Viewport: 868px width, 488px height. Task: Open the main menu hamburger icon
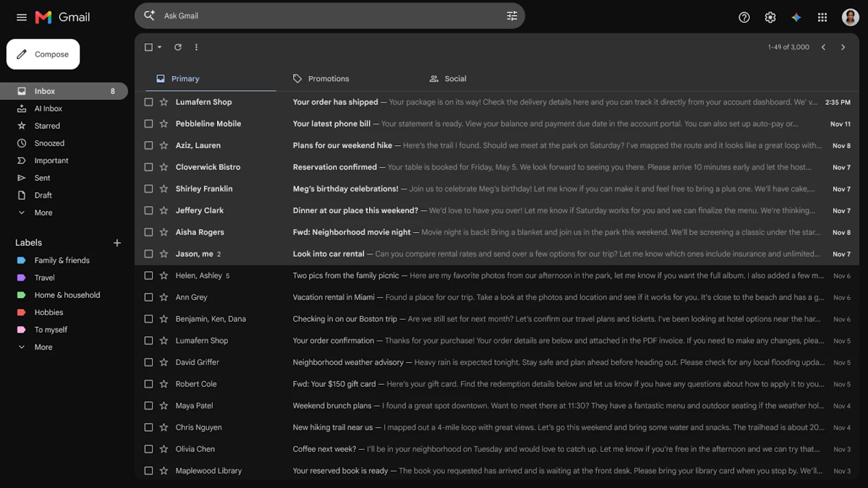[22, 17]
